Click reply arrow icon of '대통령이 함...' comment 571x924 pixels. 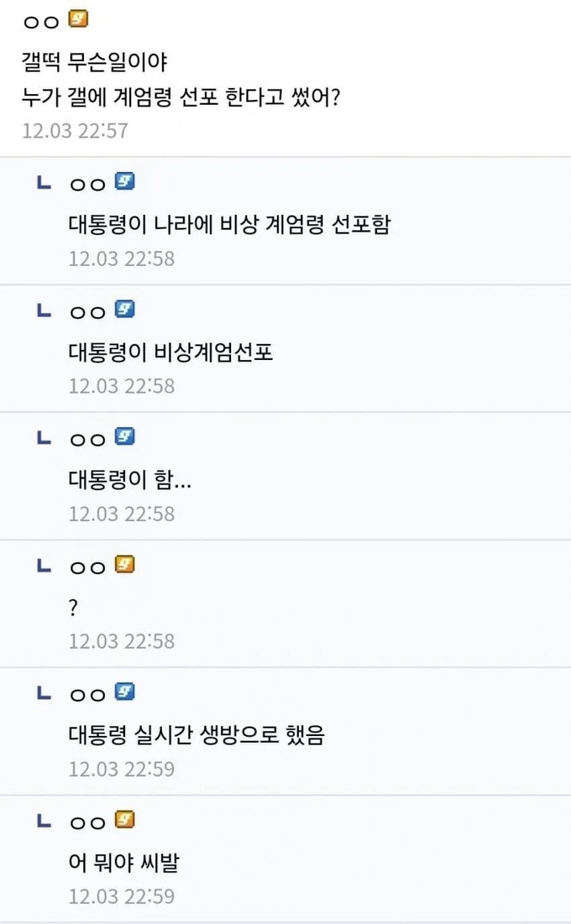click(44, 438)
